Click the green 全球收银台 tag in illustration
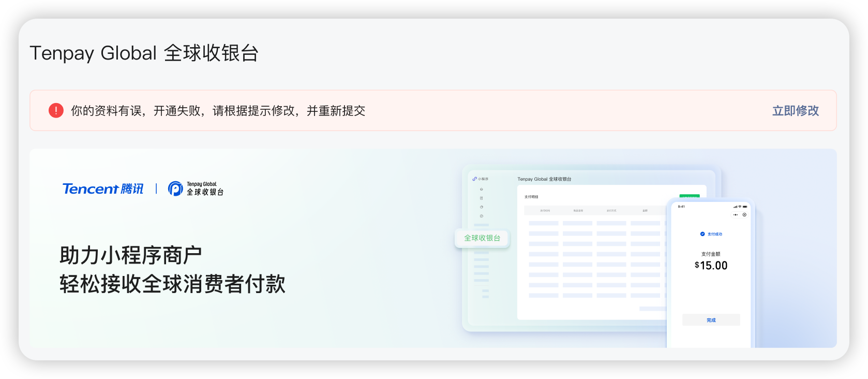Image resolution: width=868 pixels, height=379 pixels. (482, 238)
